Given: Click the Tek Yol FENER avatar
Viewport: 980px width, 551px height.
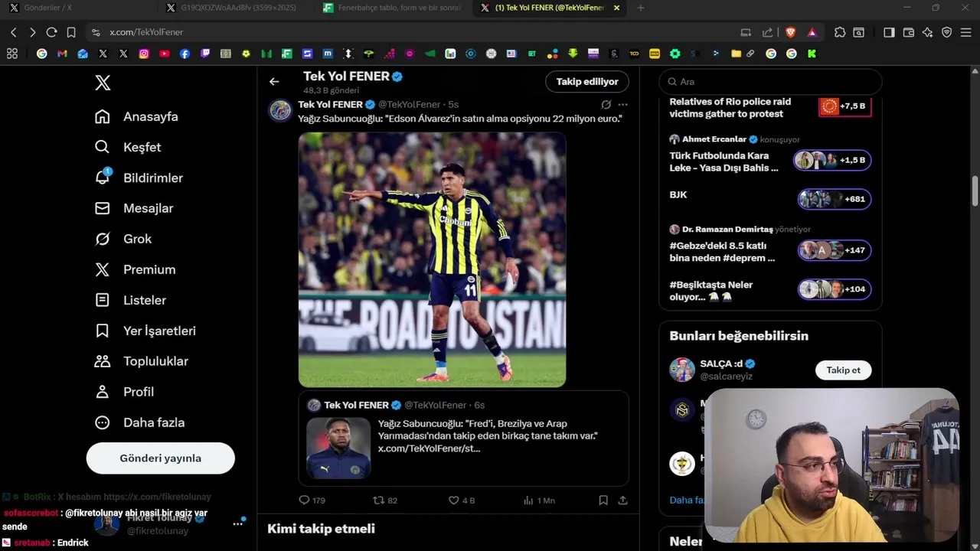Looking at the screenshot, I should 280,110.
